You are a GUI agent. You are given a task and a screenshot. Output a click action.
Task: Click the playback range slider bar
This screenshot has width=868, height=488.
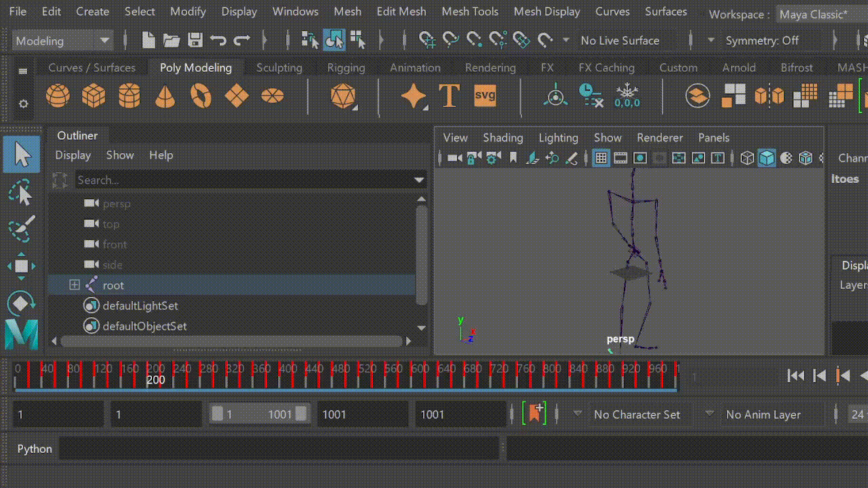[x=259, y=414]
